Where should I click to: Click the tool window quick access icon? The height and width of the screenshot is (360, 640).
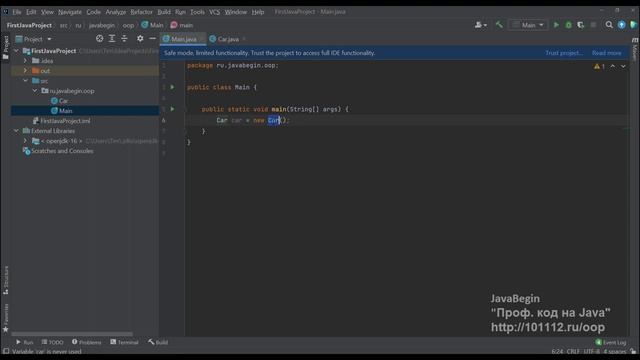[6, 351]
